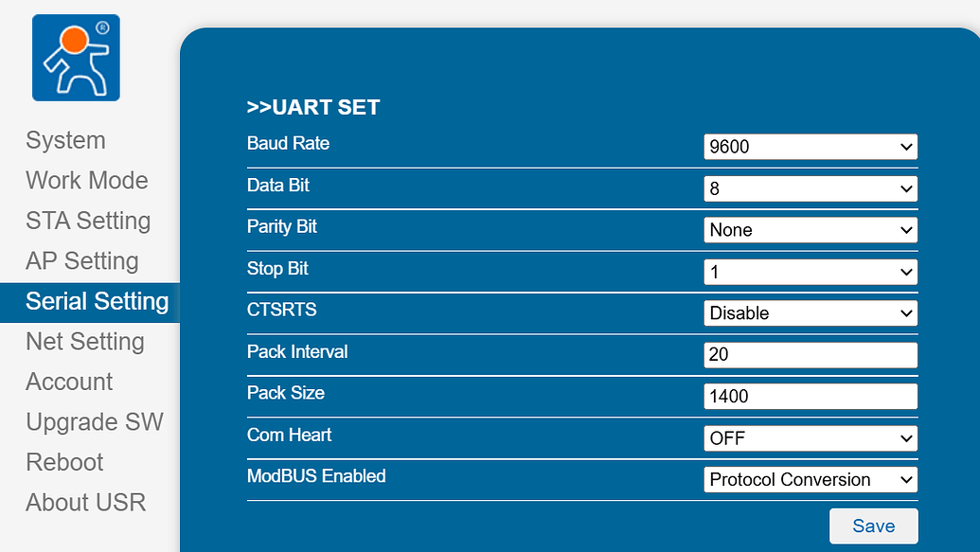Select the System menu item
Viewport: 980px width, 552px height.
tap(65, 140)
